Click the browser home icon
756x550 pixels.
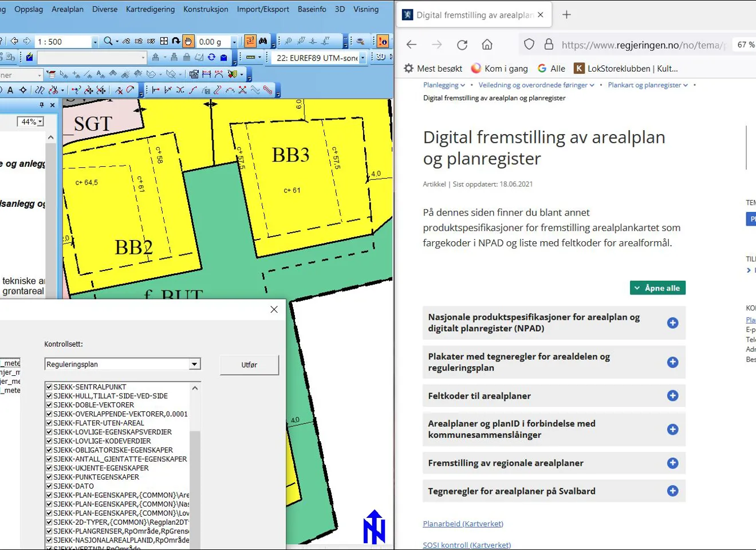[x=487, y=45]
